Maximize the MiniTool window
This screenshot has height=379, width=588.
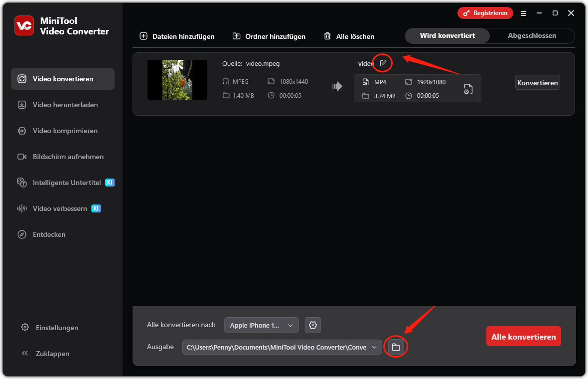(555, 13)
